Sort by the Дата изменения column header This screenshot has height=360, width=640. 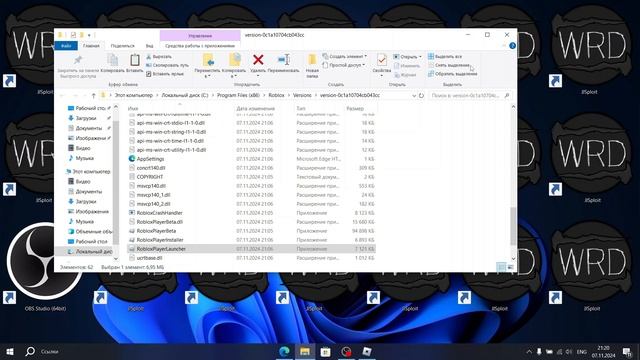pos(256,109)
